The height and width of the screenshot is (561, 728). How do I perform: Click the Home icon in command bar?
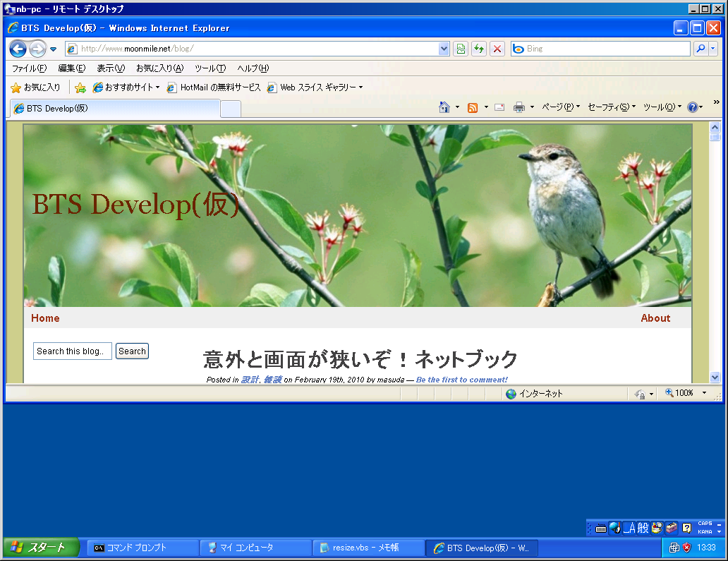[444, 107]
